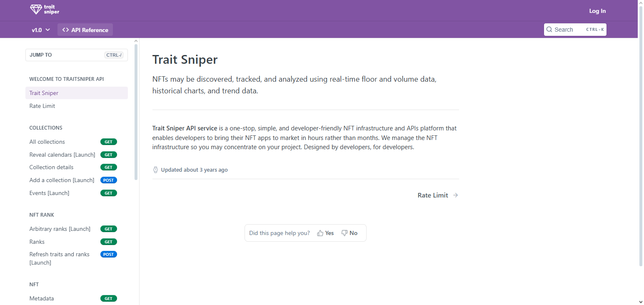Click the thumbs up Yes icon
This screenshot has width=644, height=305.
click(320, 233)
